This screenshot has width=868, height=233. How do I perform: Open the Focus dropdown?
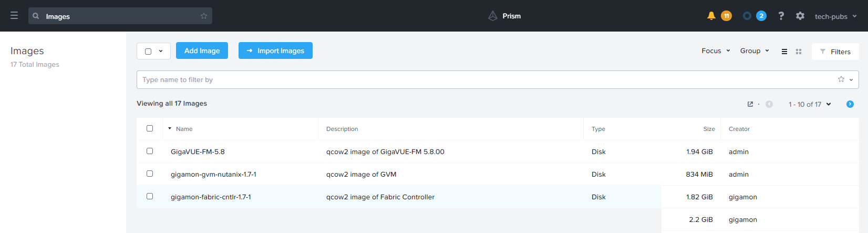tap(716, 50)
